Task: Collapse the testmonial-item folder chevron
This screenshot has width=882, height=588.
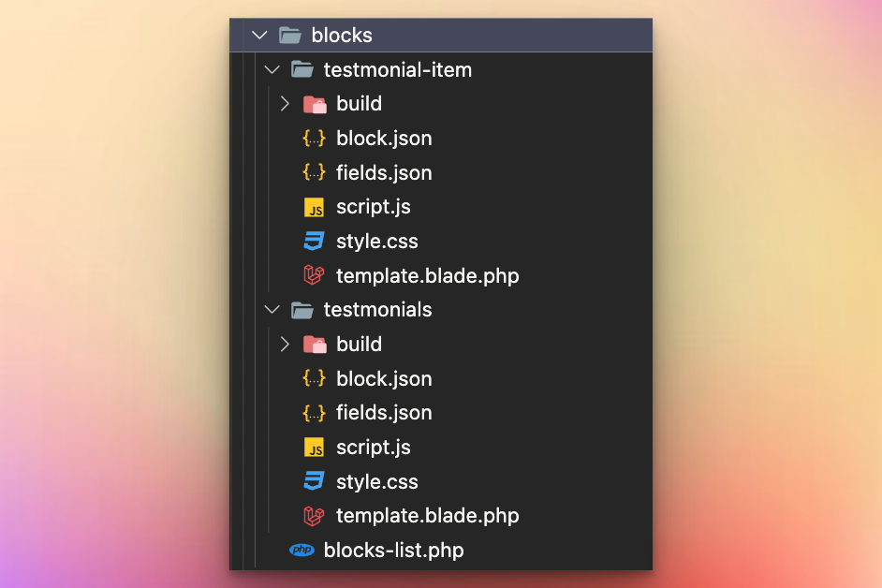Action: point(272,70)
